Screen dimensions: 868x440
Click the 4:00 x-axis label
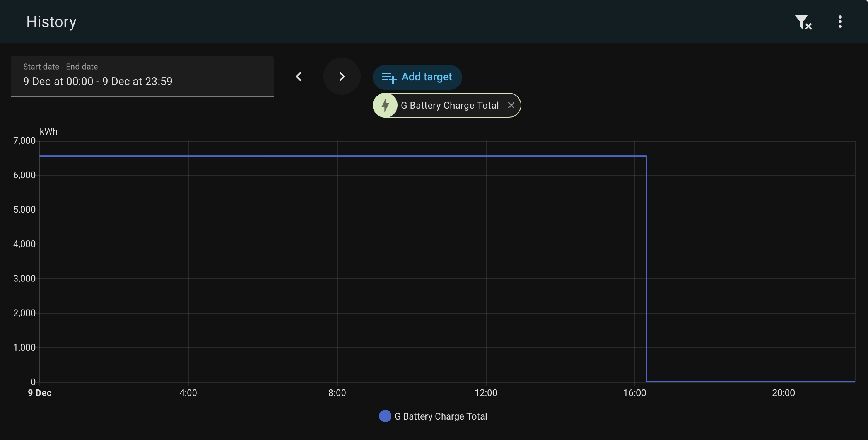(188, 393)
